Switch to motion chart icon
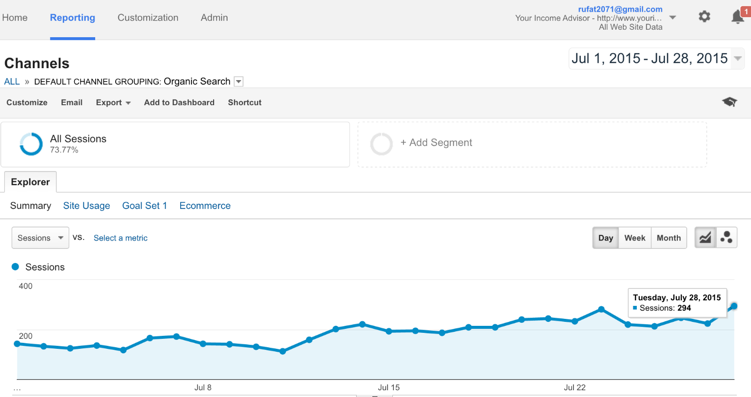 point(727,238)
